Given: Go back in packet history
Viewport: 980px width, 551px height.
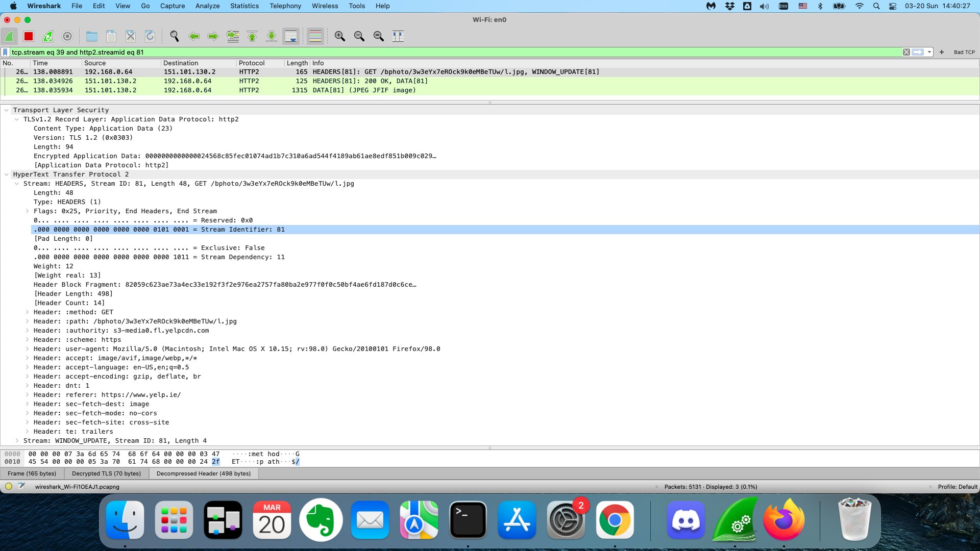Looking at the screenshot, I should click(x=194, y=36).
